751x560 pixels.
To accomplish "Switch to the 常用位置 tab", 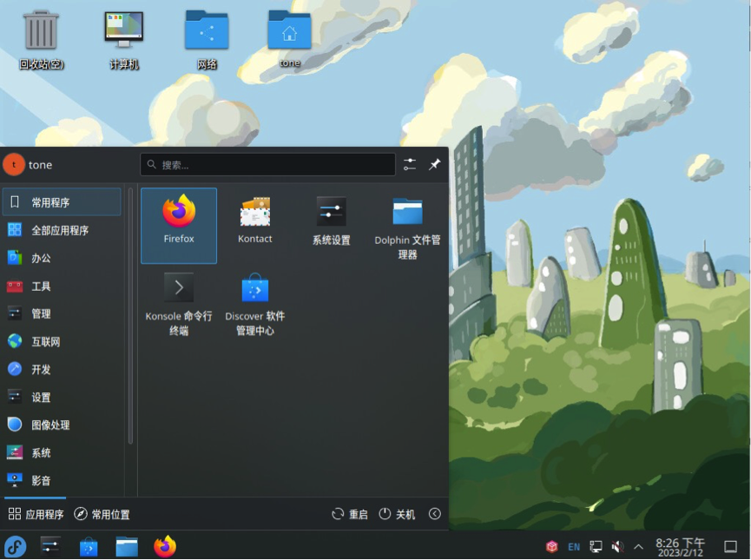I will tap(102, 514).
